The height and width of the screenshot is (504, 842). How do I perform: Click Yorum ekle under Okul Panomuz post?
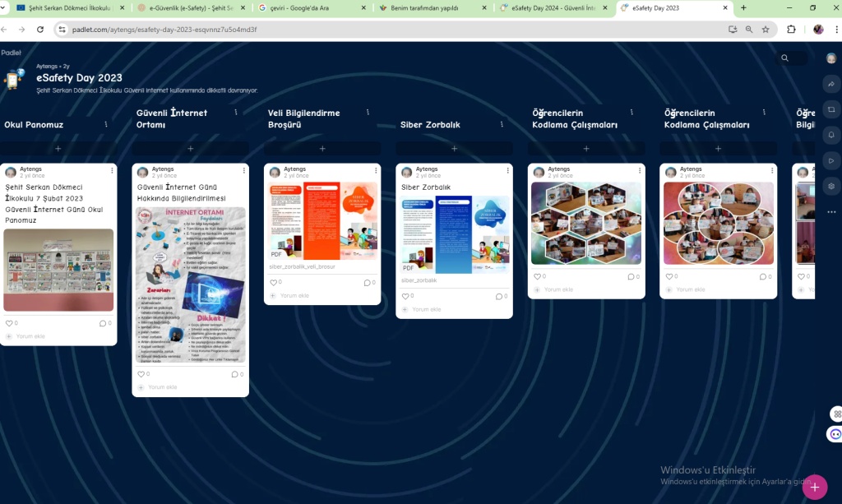pyautogui.click(x=30, y=336)
